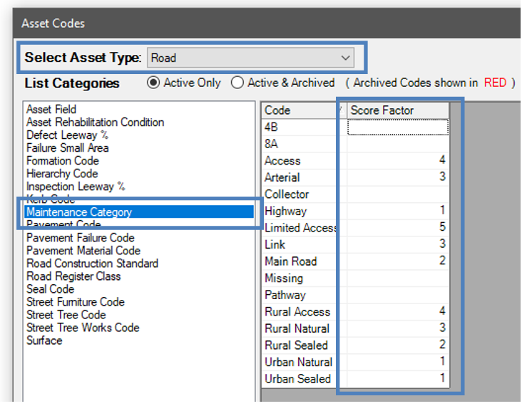Sort by the Code column header
Viewport: 532px width, 411px height.
(x=300, y=110)
